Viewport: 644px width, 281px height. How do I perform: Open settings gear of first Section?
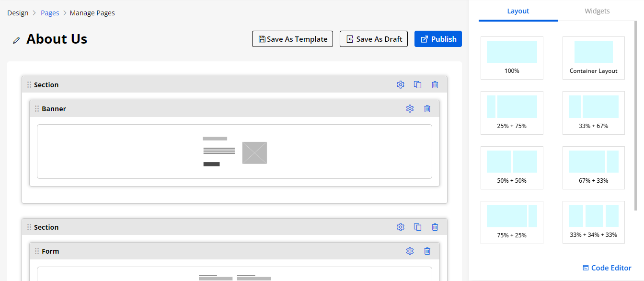pyautogui.click(x=401, y=85)
